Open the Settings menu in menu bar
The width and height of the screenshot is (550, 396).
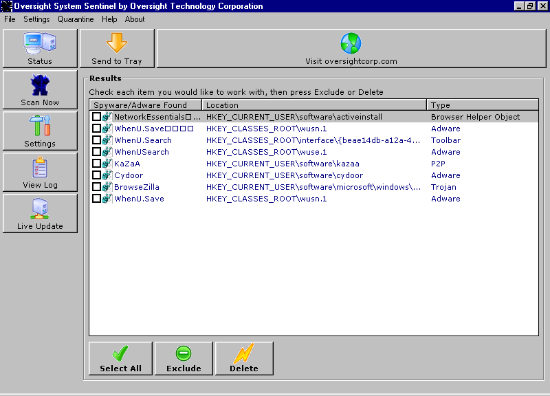[36, 19]
